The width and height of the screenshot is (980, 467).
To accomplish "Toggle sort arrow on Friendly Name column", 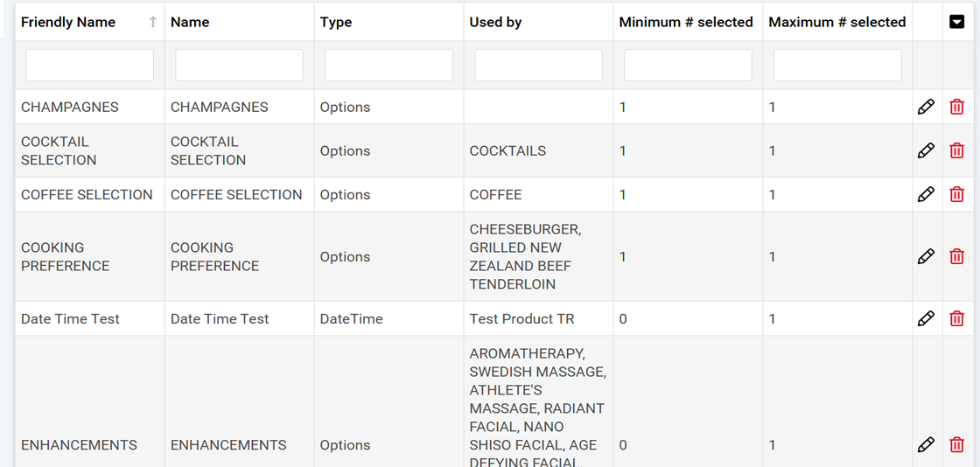I will click(153, 23).
